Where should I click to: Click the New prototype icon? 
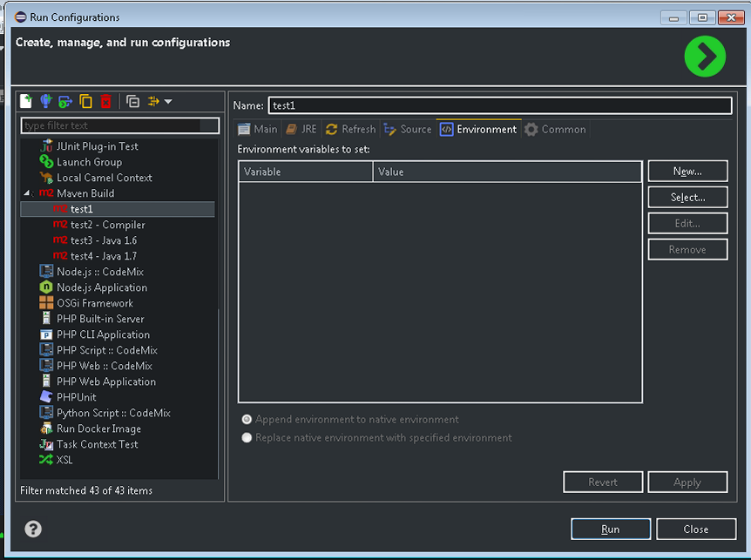[46, 101]
